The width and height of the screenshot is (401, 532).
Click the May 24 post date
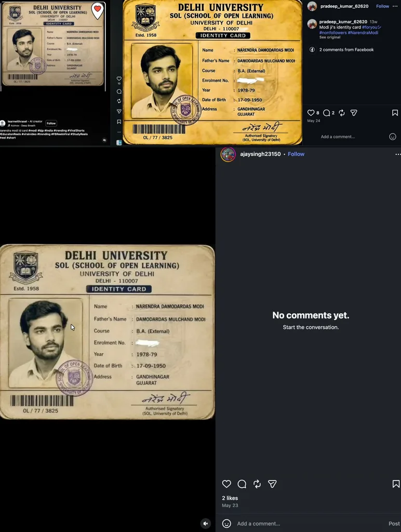pyautogui.click(x=313, y=121)
